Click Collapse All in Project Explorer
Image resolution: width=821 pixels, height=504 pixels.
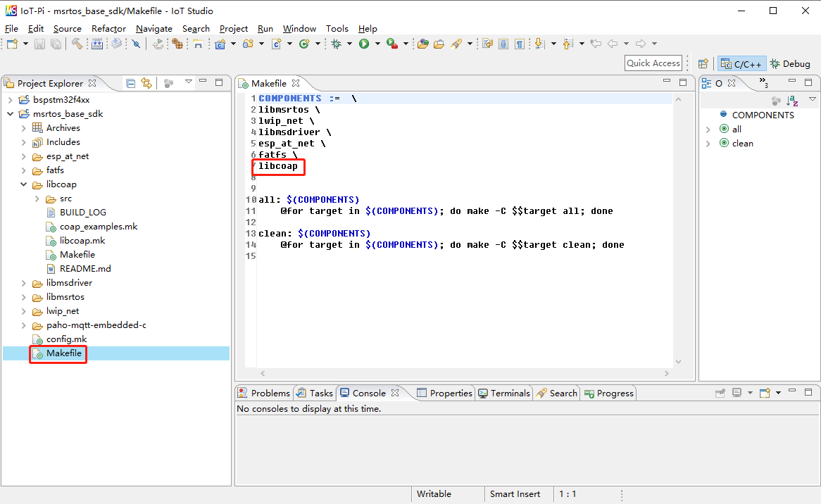pos(131,83)
